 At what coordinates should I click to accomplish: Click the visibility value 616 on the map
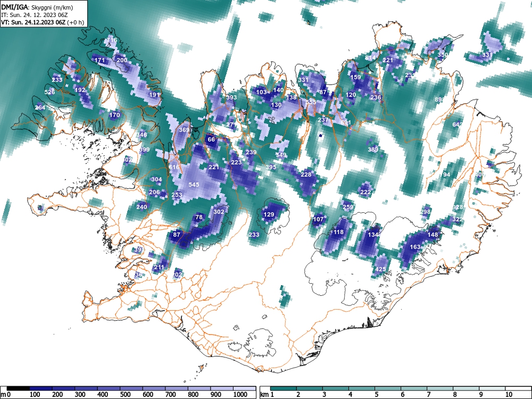174,167
